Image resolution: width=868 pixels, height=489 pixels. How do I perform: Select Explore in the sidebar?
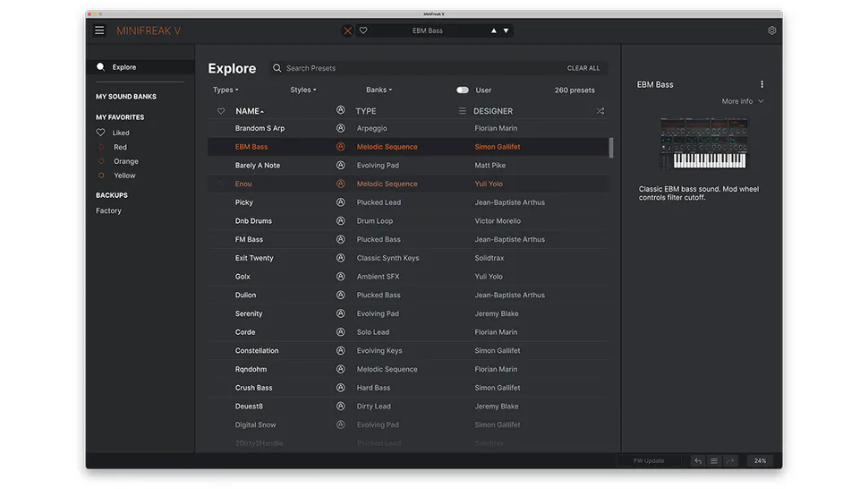(140, 67)
